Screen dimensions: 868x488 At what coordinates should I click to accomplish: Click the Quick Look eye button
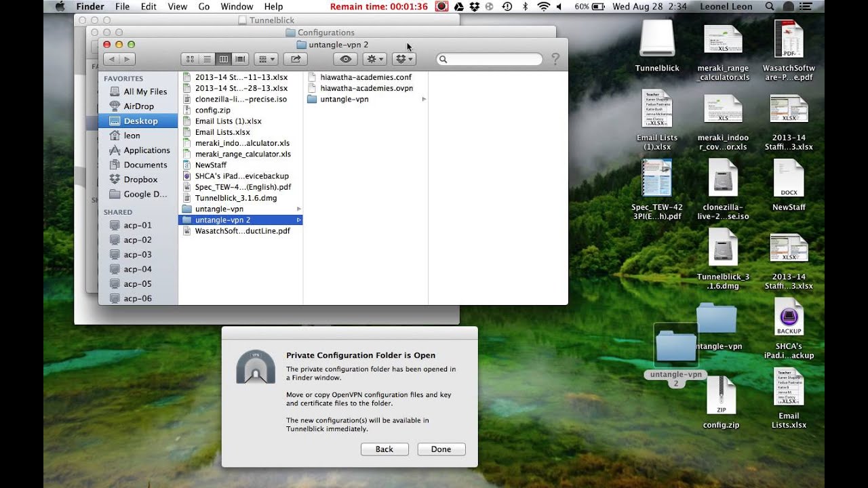click(x=346, y=60)
